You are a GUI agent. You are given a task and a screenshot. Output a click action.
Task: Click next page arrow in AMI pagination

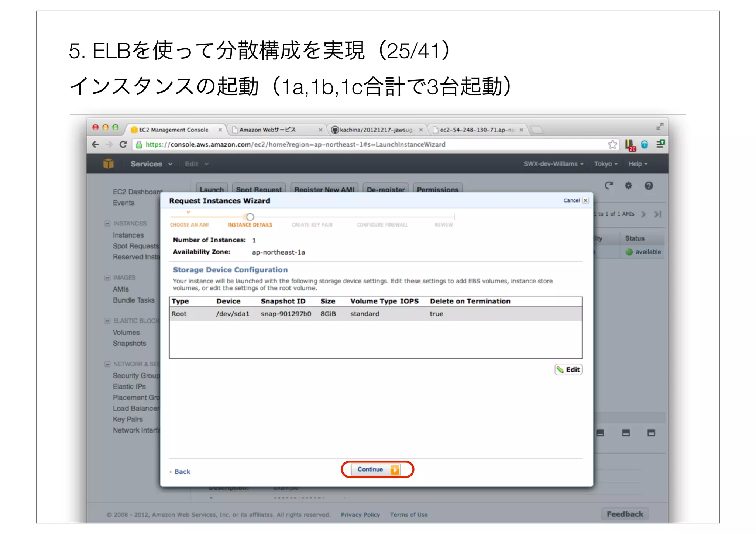[x=644, y=214]
